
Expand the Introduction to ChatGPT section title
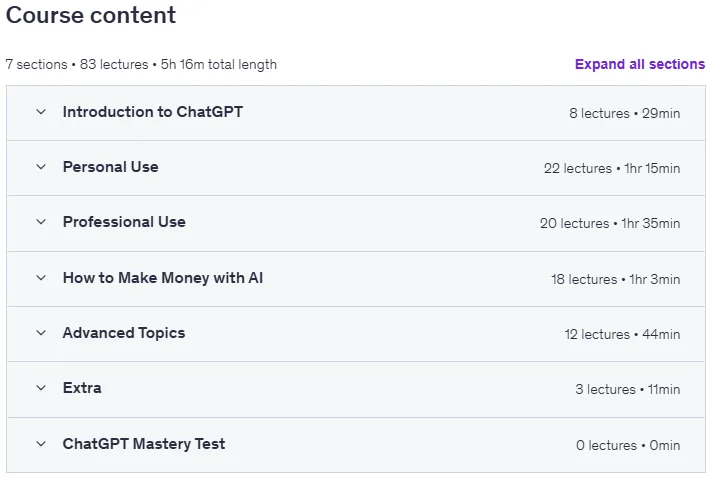tap(153, 112)
